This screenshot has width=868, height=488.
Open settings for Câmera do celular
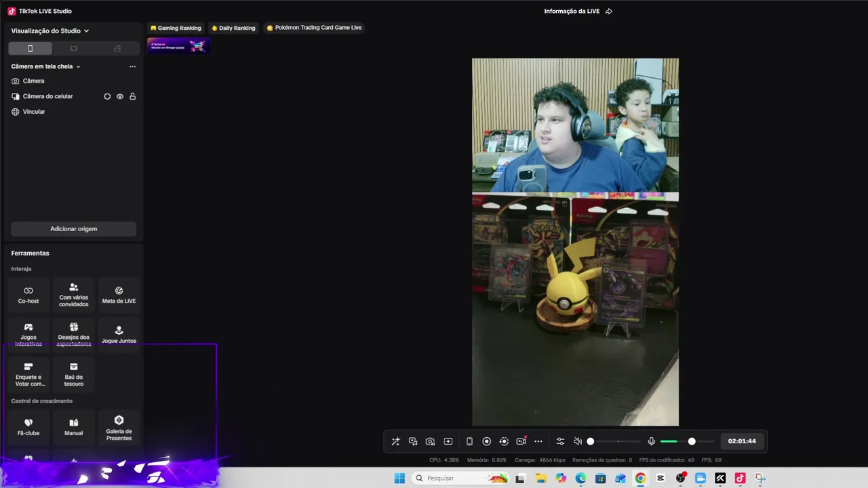(x=107, y=96)
